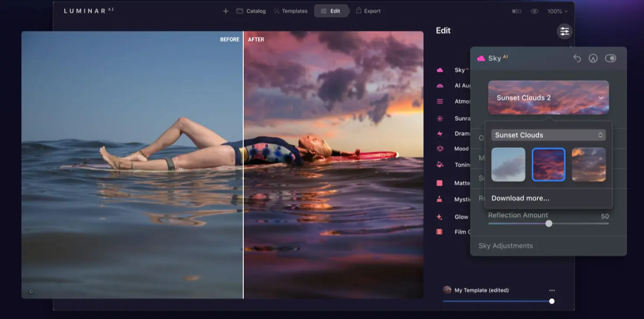The height and width of the screenshot is (319, 644).
Task: Open the Sunset Clouds category dropdown
Action: [548, 135]
